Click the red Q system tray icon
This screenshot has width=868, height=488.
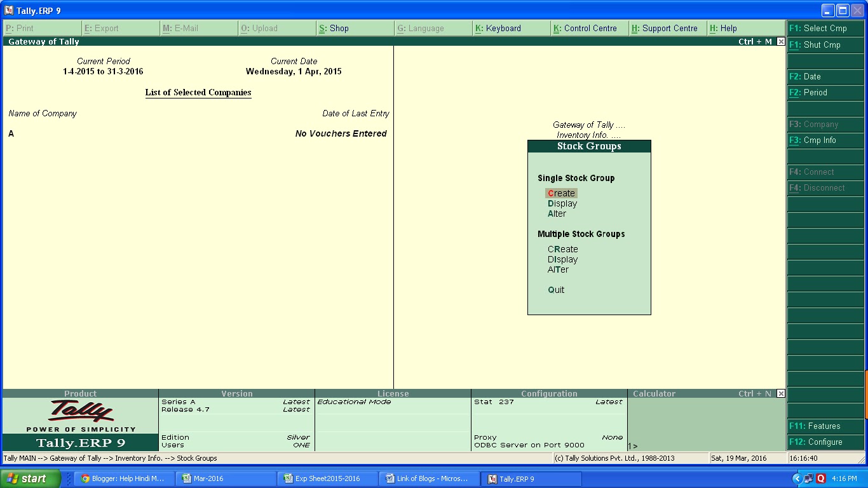pos(820,478)
